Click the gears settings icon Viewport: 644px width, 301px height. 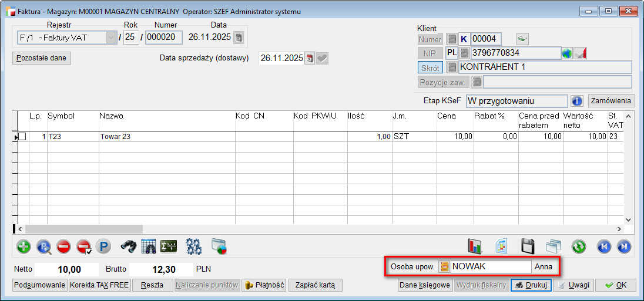193,246
